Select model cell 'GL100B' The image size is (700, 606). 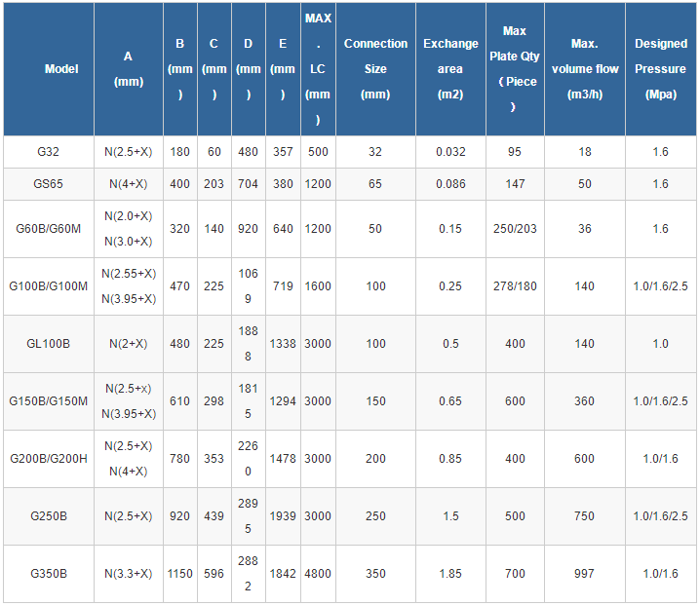click(x=48, y=344)
